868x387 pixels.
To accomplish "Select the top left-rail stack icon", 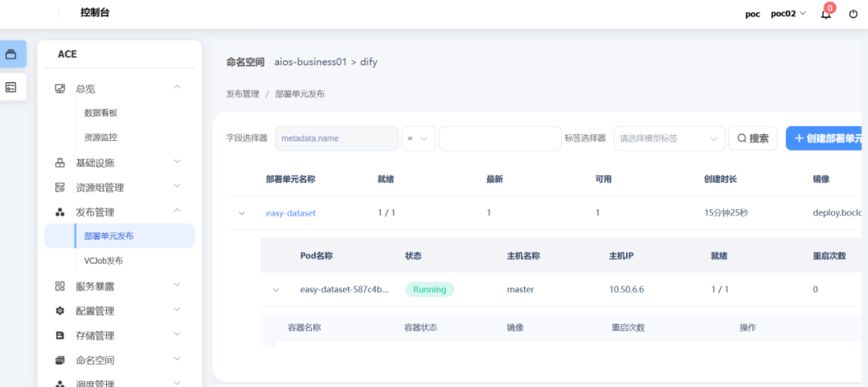I will pos(11,55).
